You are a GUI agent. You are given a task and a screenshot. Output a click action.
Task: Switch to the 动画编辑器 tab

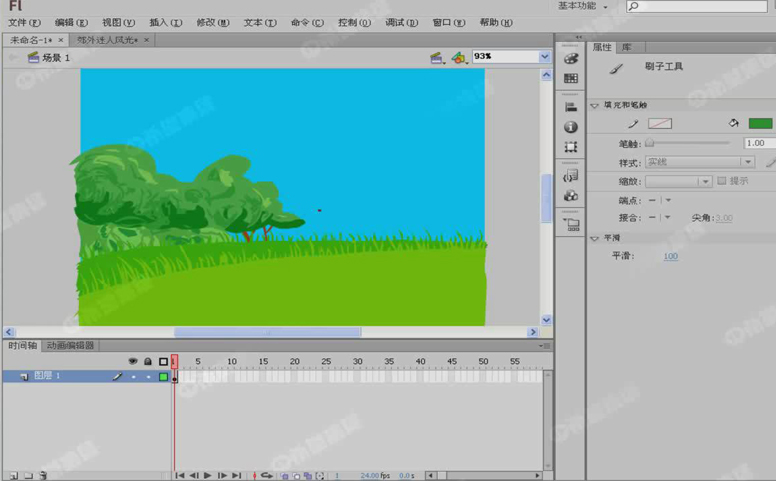point(70,345)
